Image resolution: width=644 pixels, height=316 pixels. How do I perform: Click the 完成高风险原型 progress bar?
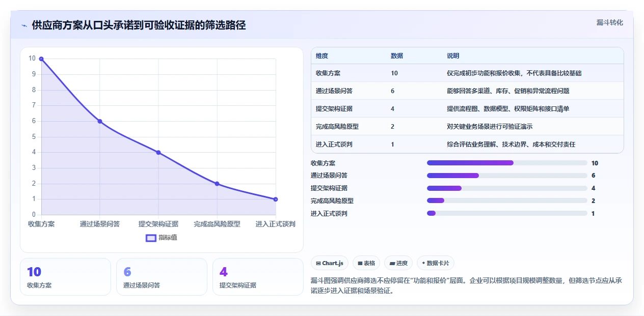coord(507,201)
